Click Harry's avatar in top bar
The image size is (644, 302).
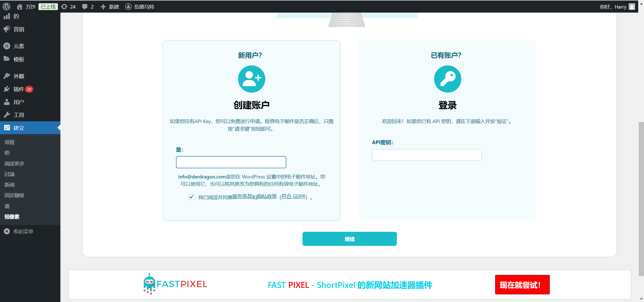pos(632,7)
